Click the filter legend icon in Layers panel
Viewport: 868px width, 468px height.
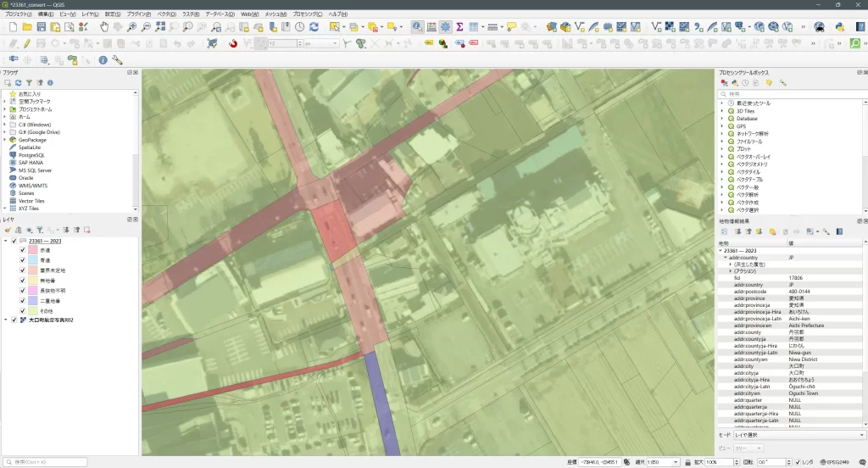(39, 230)
